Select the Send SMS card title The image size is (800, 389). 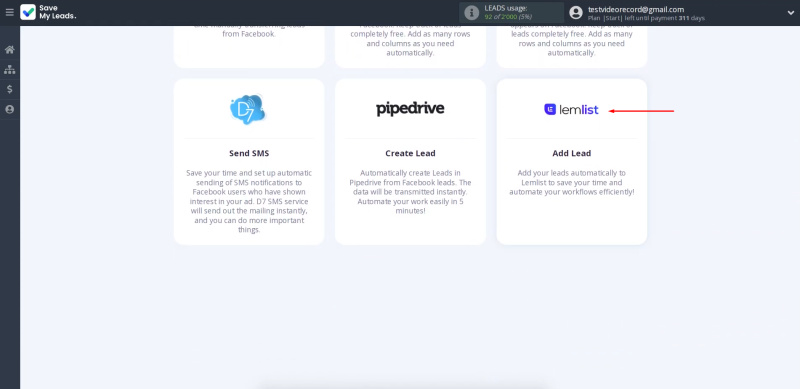pos(249,153)
